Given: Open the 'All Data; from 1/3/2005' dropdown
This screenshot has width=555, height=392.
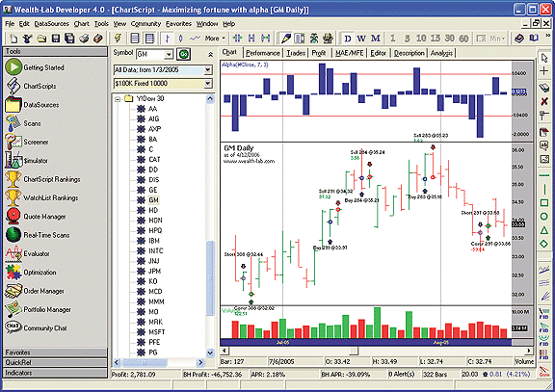Looking at the screenshot, I should [208, 70].
